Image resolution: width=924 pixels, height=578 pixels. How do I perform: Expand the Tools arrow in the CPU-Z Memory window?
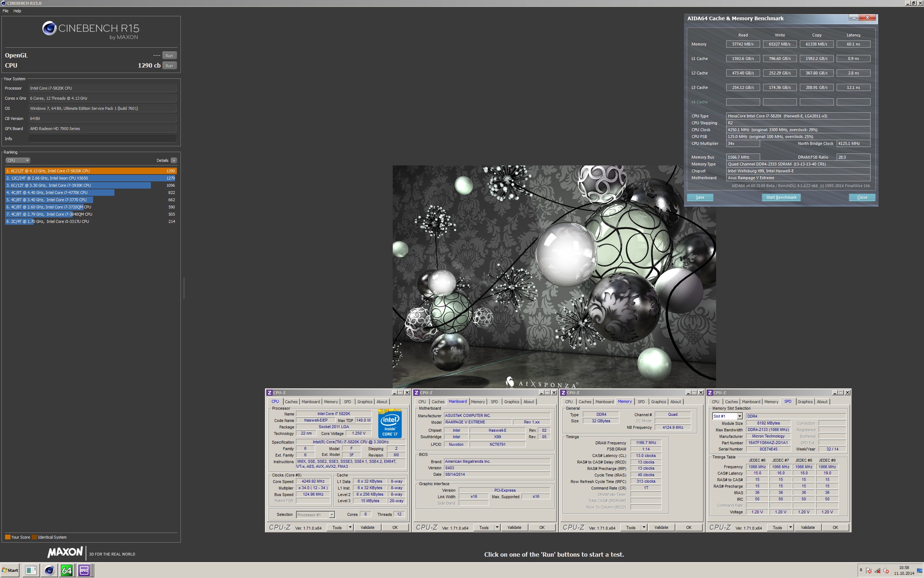click(644, 527)
